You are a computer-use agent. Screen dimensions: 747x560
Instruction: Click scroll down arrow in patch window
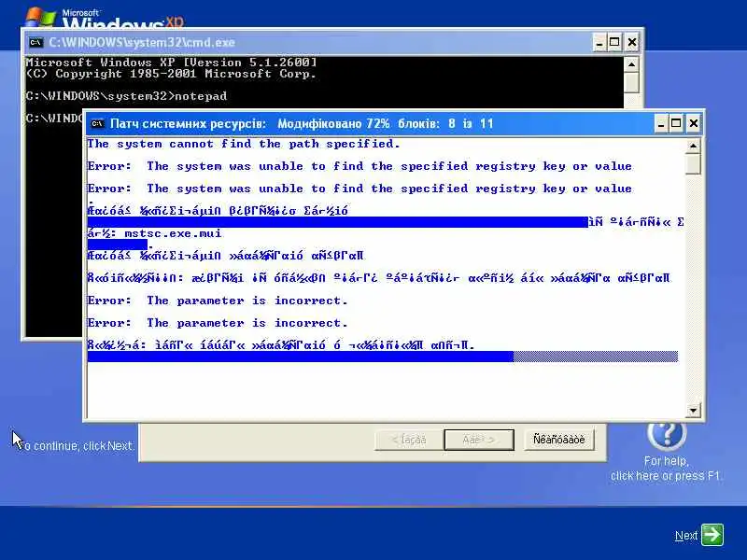pos(693,410)
